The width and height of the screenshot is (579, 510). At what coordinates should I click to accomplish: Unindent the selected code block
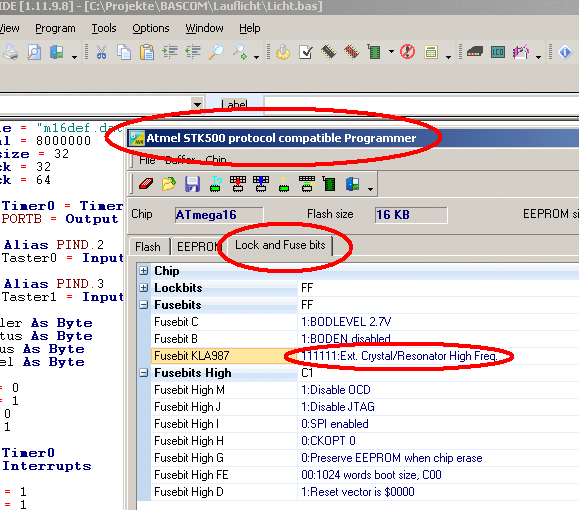[x=193, y=52]
